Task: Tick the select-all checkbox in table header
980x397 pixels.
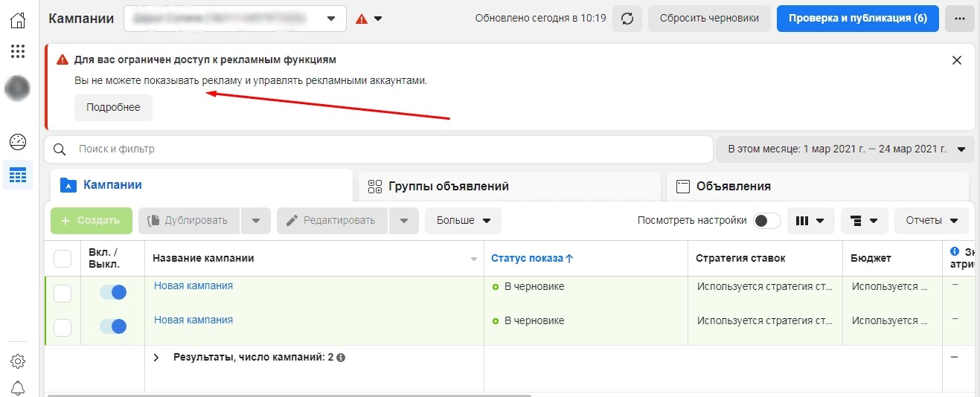Action: 63,259
